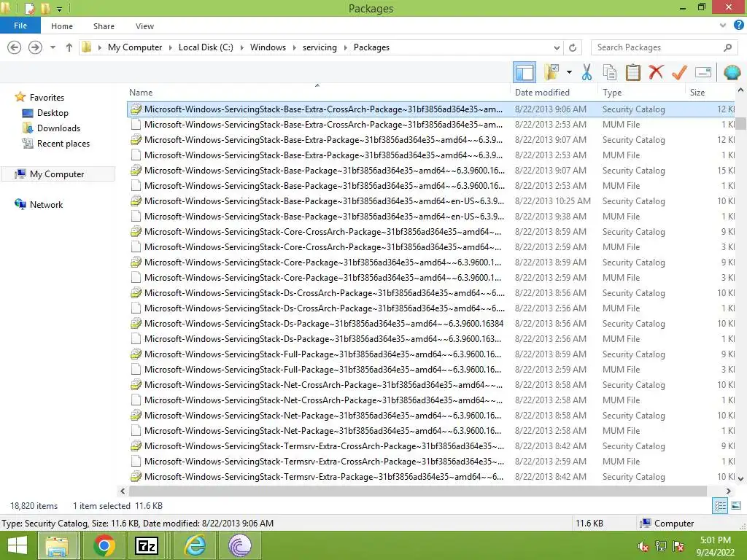Viewport: 747px width, 560px height.
Task: Click the vertical scrollbar down arrow
Action: pos(741,478)
